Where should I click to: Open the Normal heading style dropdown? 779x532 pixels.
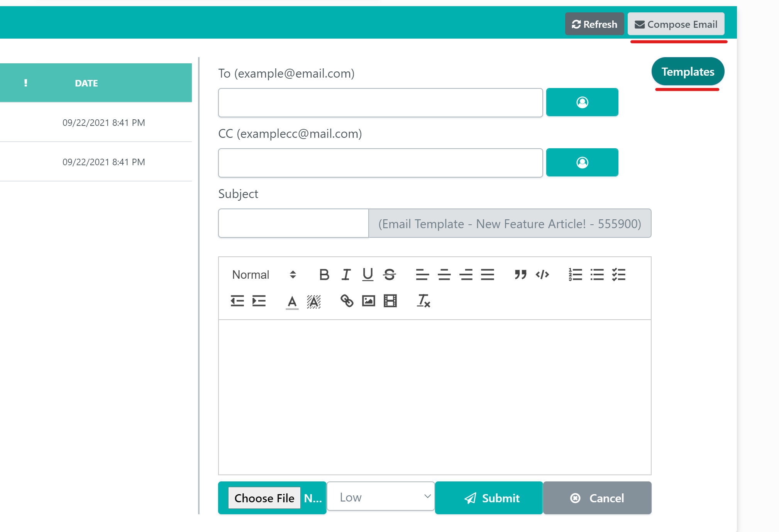pyautogui.click(x=264, y=274)
